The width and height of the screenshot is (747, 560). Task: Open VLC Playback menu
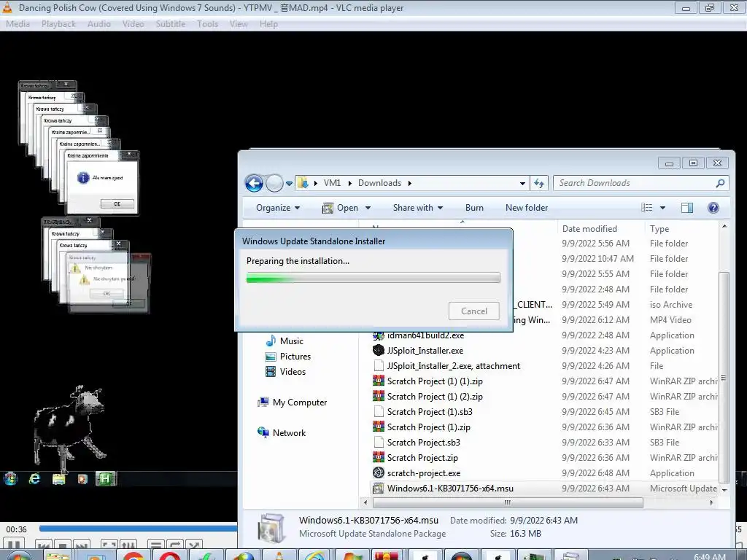[x=58, y=24]
